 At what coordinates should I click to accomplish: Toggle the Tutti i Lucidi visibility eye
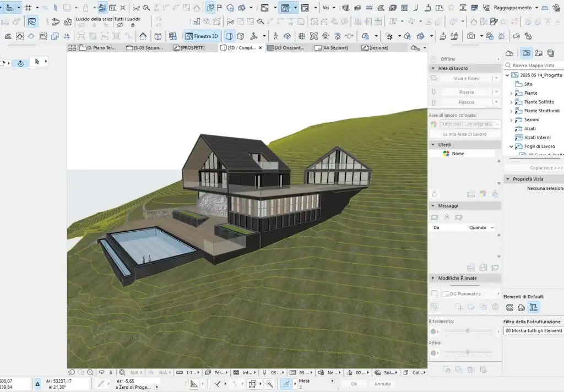pyautogui.click(x=120, y=25)
